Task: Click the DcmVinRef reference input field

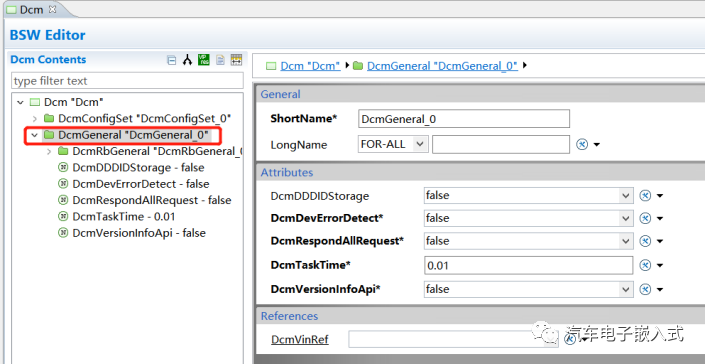Action: coord(453,339)
